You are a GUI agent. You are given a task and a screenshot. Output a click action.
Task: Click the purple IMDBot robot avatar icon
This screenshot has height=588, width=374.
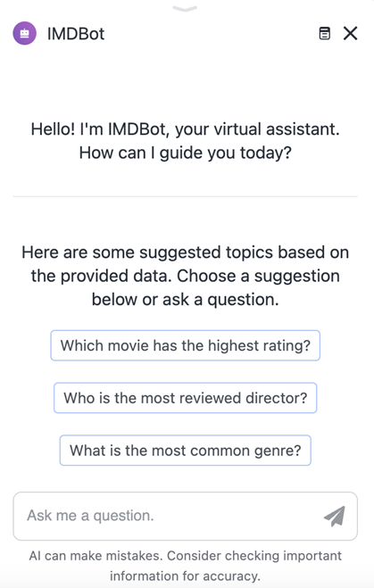24,33
